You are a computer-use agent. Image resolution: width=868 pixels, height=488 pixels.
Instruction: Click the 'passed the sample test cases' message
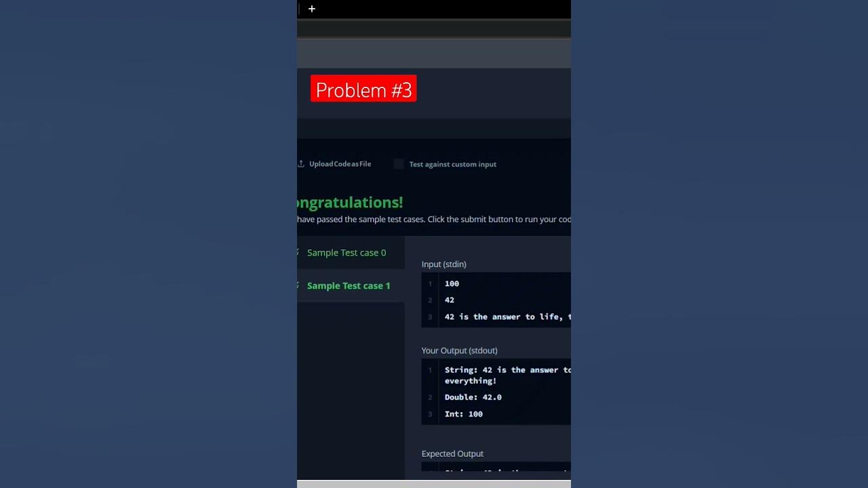tap(434, 220)
